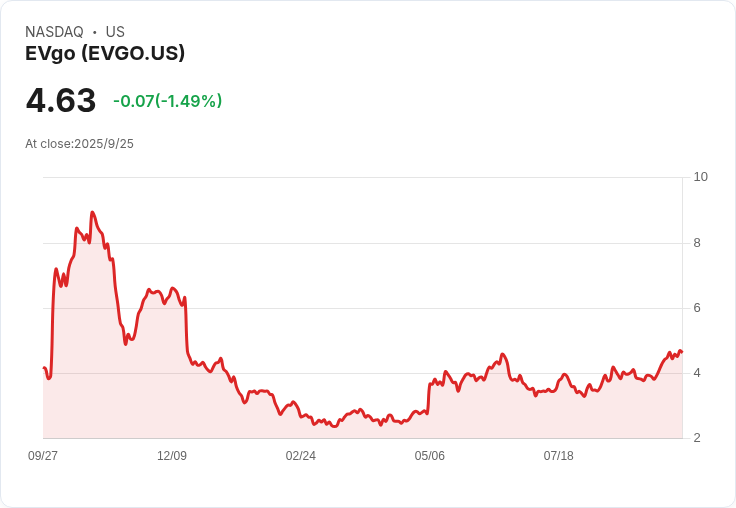Screen dimensions: 736x508
Task: Select the NASDAQ exchange label
Action: click(x=54, y=32)
